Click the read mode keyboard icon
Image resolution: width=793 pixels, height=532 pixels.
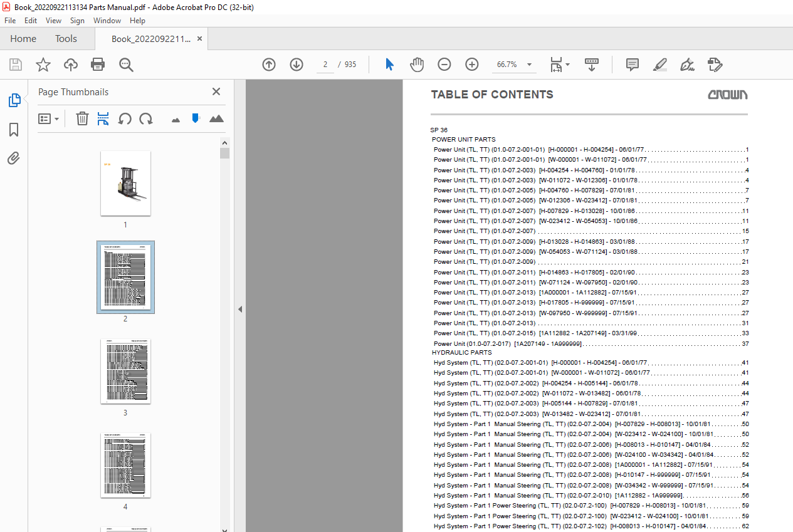592,65
